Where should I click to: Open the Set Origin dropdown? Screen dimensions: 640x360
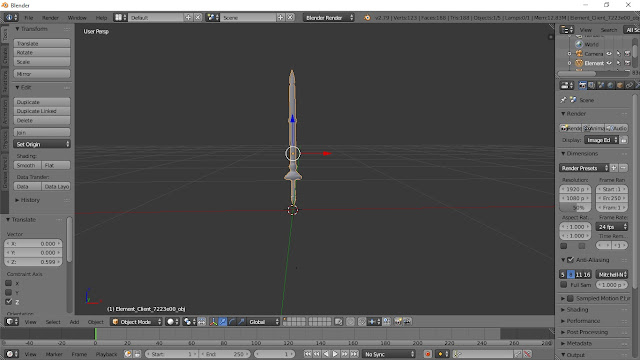click(42, 144)
